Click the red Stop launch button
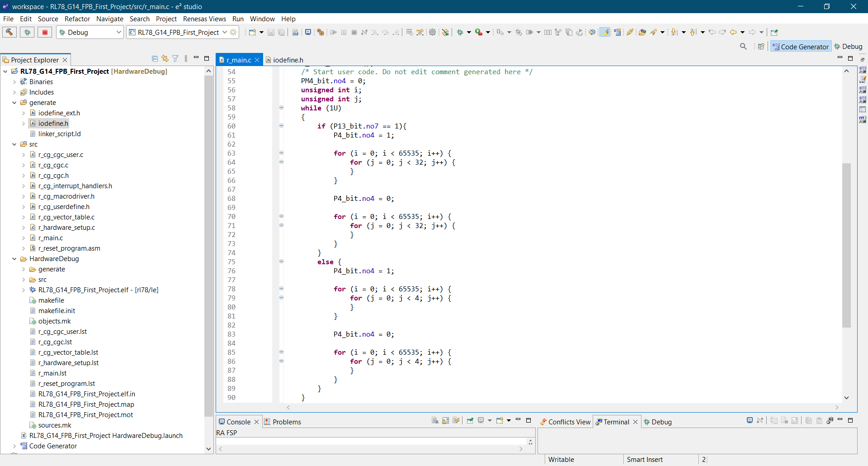Viewport: 868px width, 466px height. tap(45, 32)
